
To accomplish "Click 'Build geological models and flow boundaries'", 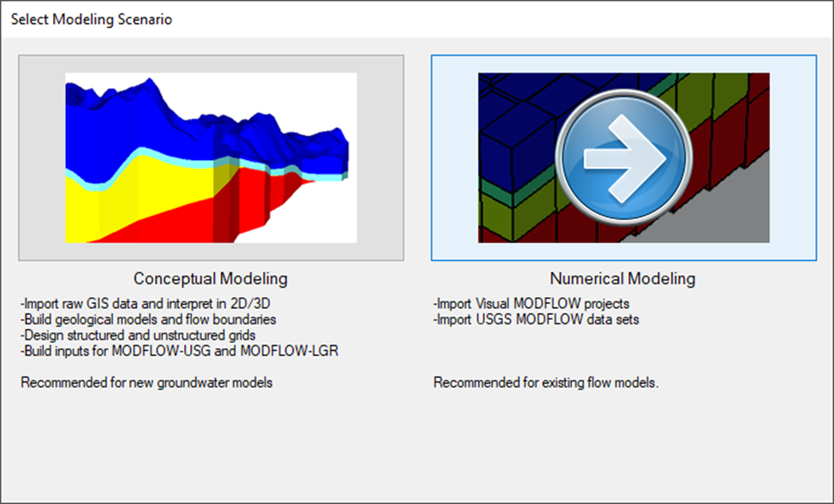I will point(148,319).
